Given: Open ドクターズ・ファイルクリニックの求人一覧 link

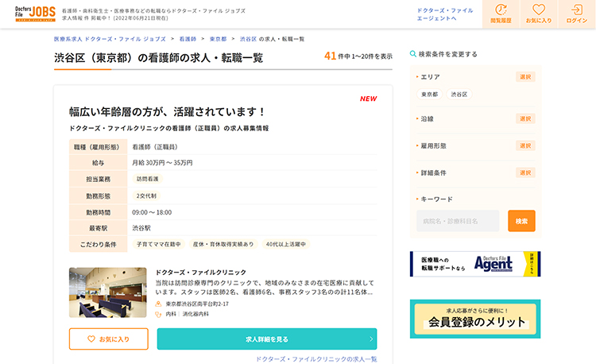Looking at the screenshot, I should coord(315,359).
